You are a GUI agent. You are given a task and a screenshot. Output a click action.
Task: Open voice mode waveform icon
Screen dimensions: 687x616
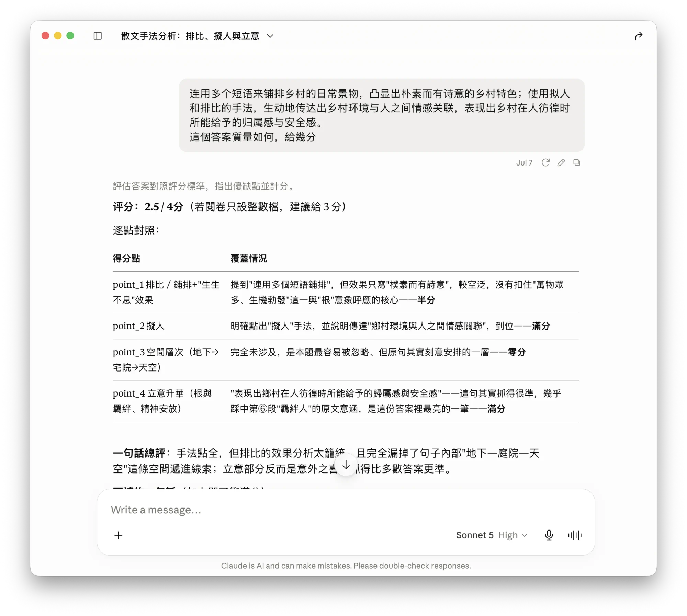coord(575,535)
